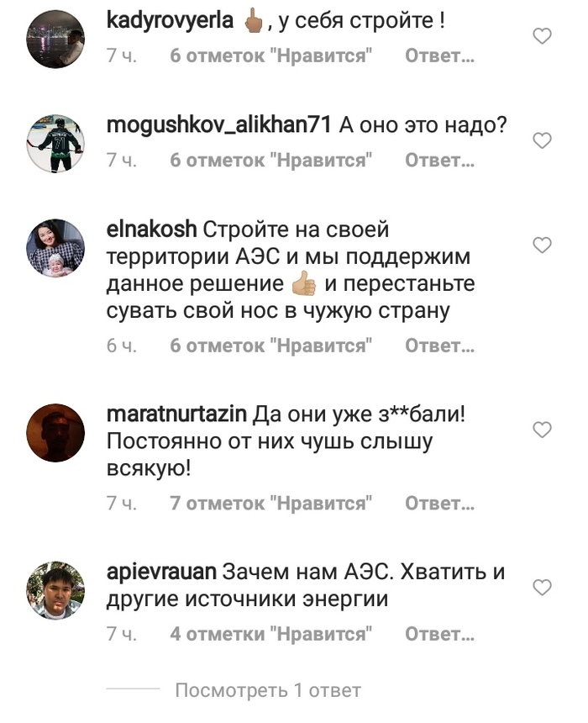View elnakosh's profile avatar

tap(55, 248)
